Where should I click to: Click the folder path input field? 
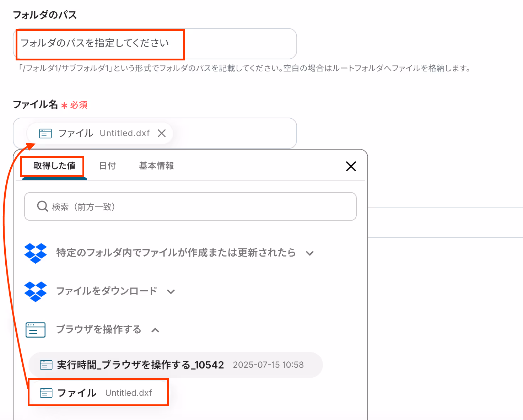tap(155, 44)
